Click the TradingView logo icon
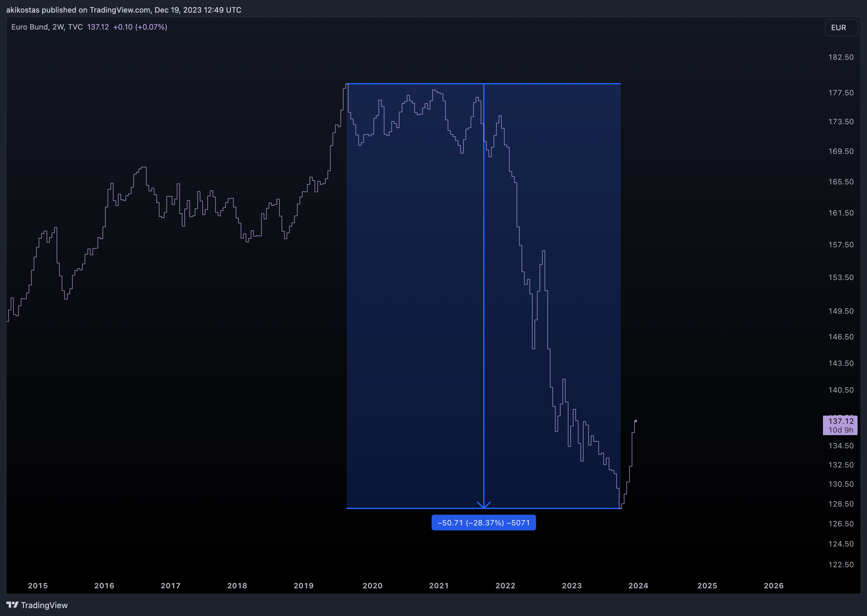 click(12, 605)
